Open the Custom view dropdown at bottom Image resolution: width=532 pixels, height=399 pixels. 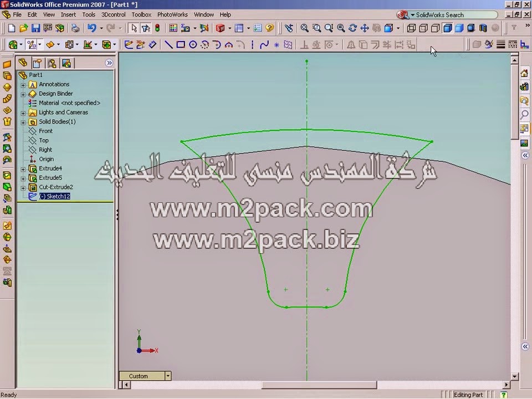[x=167, y=376]
